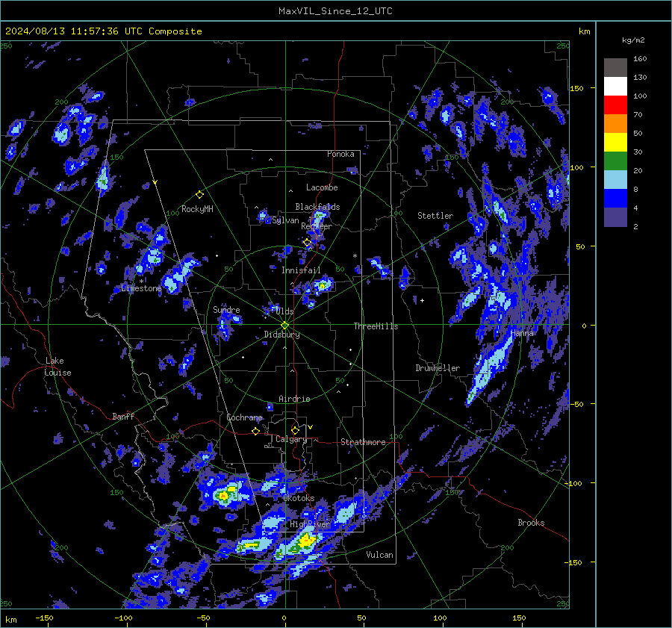Click the 8 value on the legend
Screen dimensions: 672x628
[x=635, y=190]
